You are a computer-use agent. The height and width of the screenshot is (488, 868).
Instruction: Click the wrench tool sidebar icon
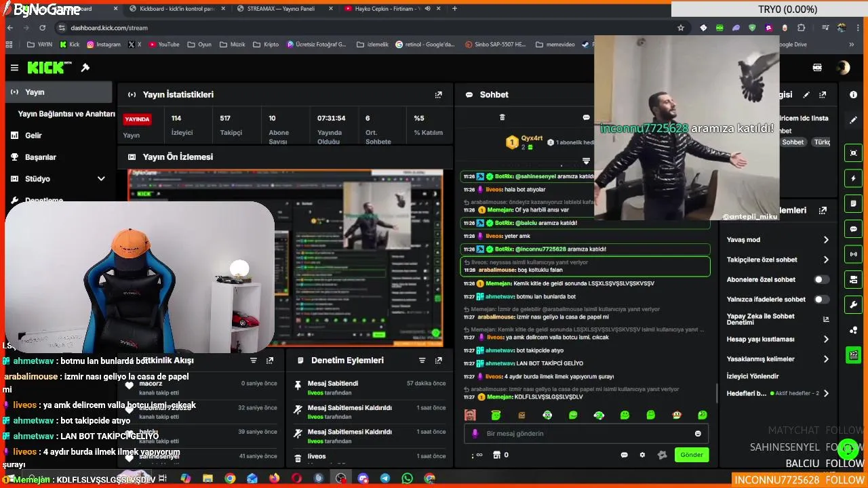pos(853,304)
